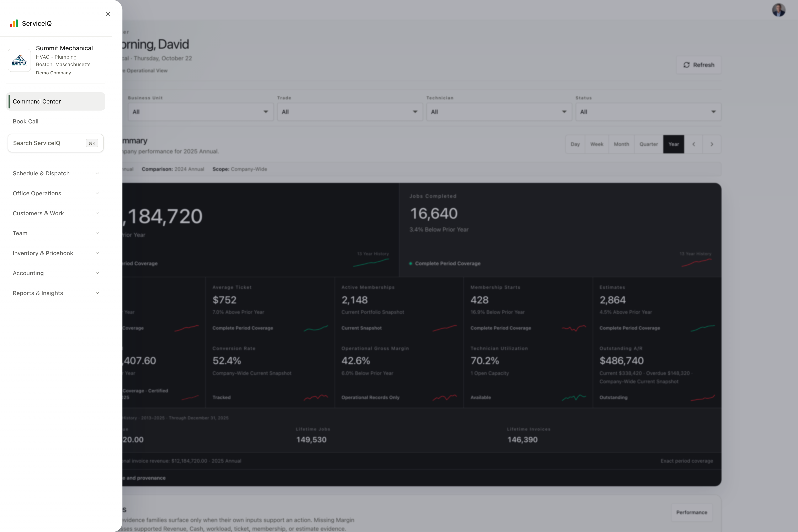Click the Refresh button
Image resolution: width=798 pixels, height=532 pixels.
click(699, 65)
